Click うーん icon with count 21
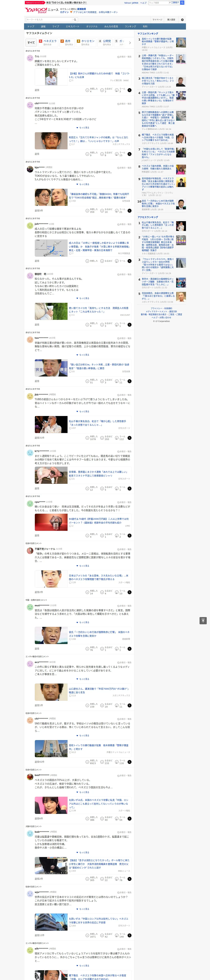 (x=117, y=211)
